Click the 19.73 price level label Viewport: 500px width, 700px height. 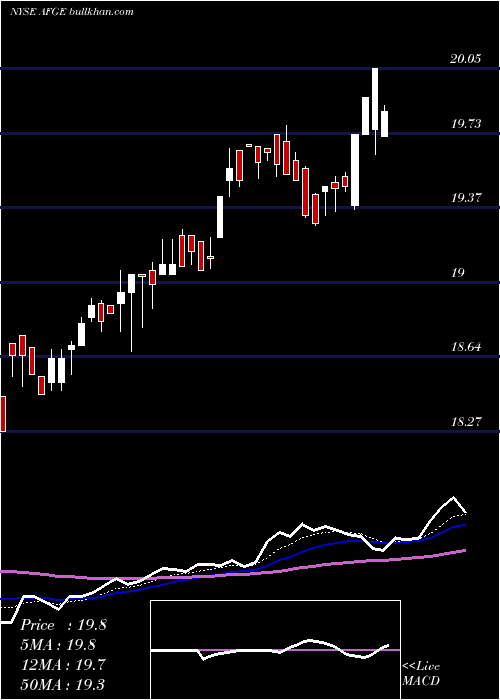(466, 124)
